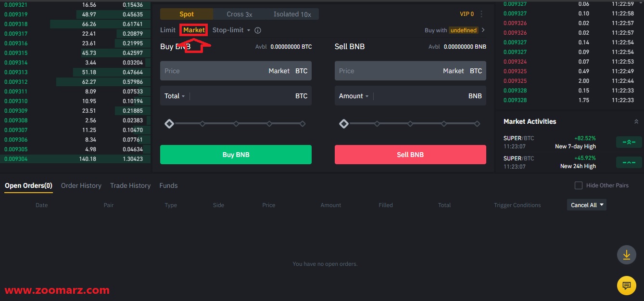Click order book amount 140.18

coord(88,159)
